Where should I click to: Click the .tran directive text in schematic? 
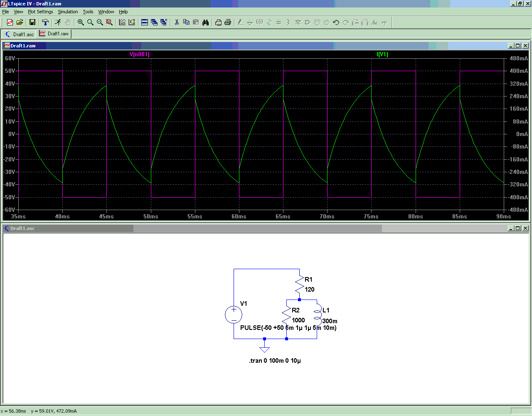pyautogui.click(x=275, y=361)
